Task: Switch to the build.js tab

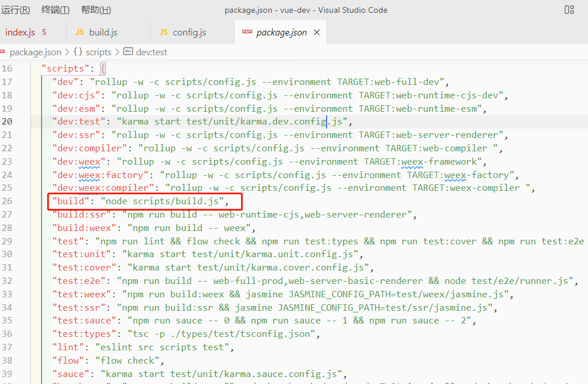Action: tap(103, 33)
